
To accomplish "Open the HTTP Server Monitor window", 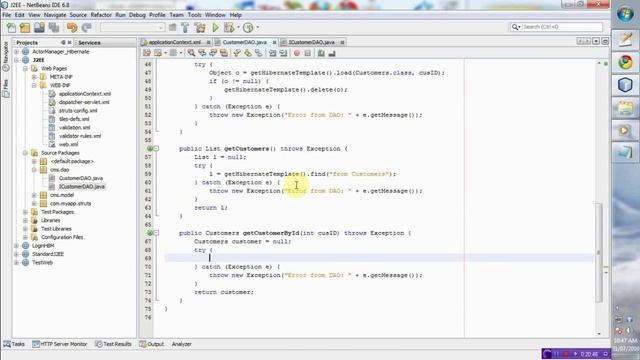I will pyautogui.click(x=60, y=344).
